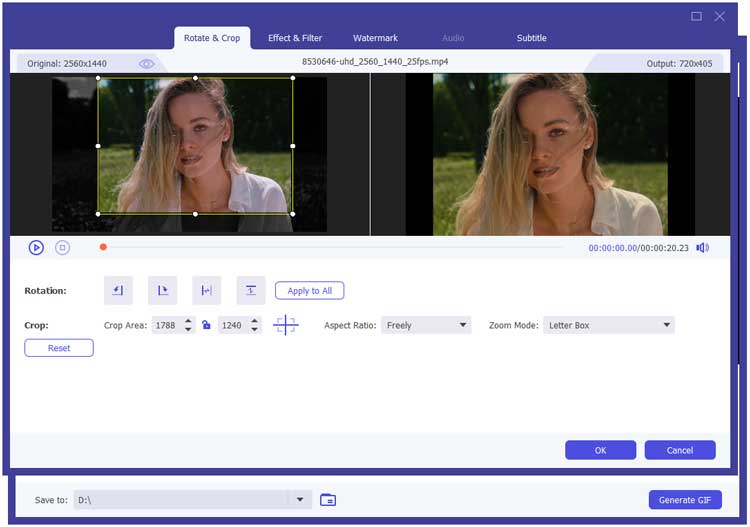Click the horizontal flip icon
This screenshot has width=750, height=527.
pyautogui.click(x=206, y=290)
